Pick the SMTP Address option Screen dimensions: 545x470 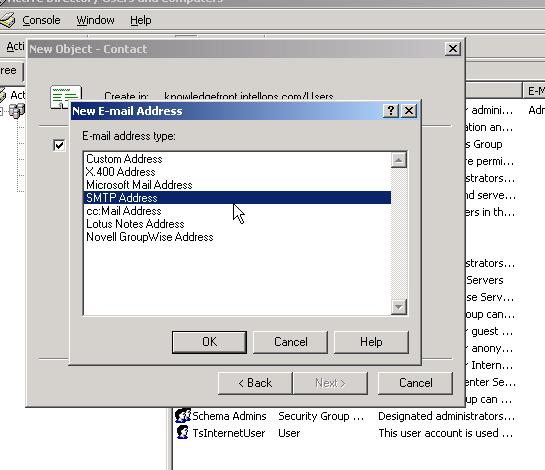click(237, 197)
